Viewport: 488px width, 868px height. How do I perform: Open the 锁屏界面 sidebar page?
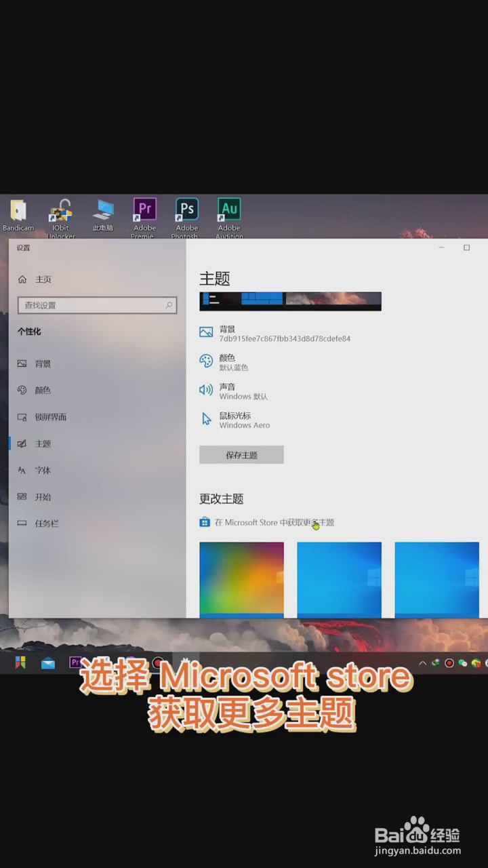tap(42, 417)
